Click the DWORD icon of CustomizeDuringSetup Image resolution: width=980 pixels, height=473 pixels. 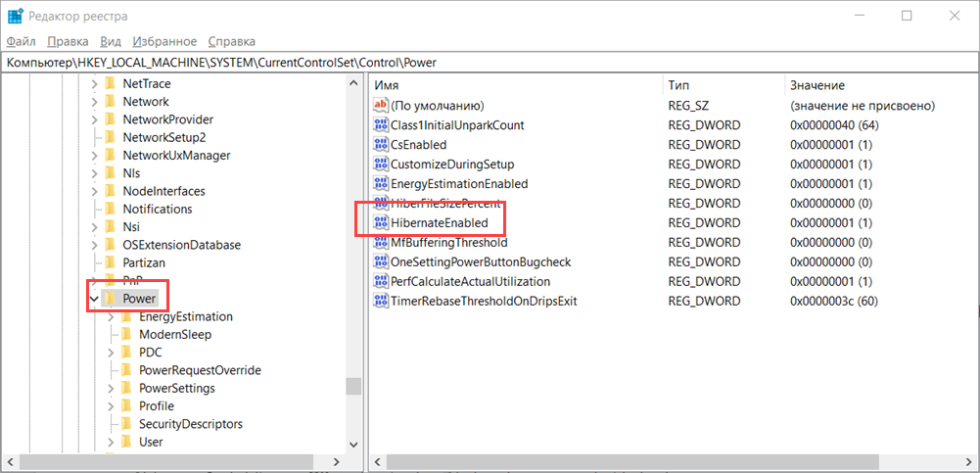[381, 165]
